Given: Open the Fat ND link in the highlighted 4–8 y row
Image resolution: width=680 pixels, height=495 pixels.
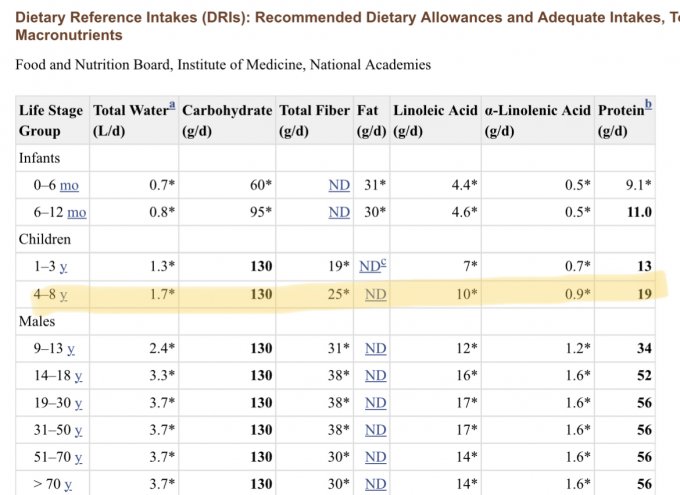Looking at the screenshot, I should click(376, 294).
